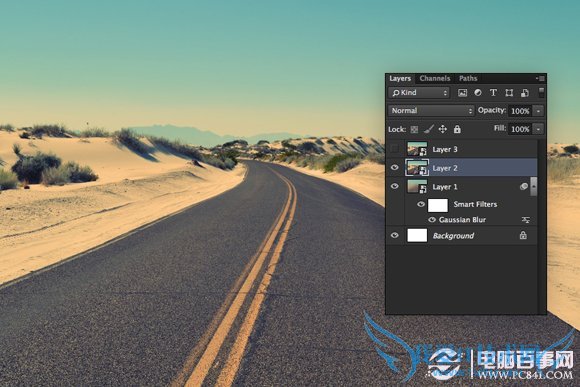Switch to the Paths tab

tap(468, 78)
